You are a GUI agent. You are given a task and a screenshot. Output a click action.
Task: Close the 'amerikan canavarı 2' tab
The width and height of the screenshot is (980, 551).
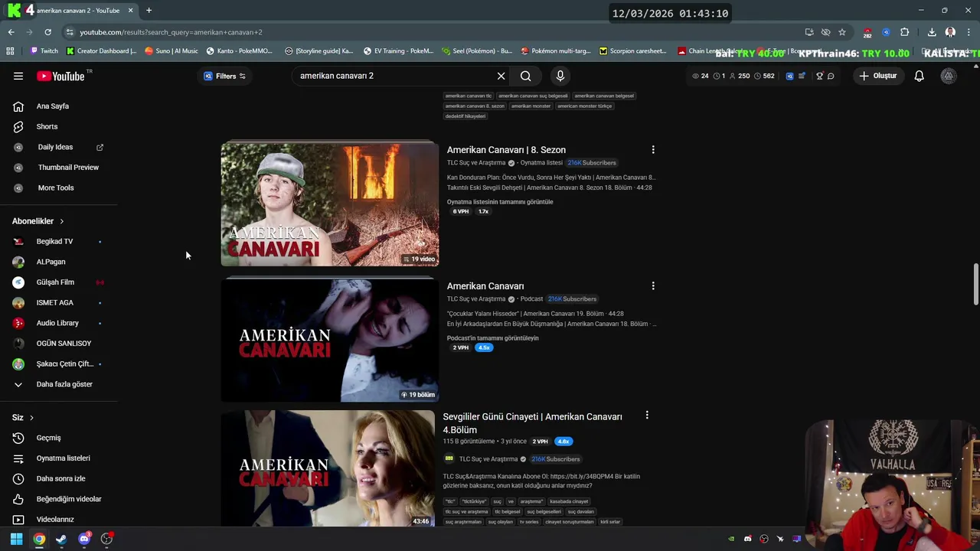click(x=130, y=11)
